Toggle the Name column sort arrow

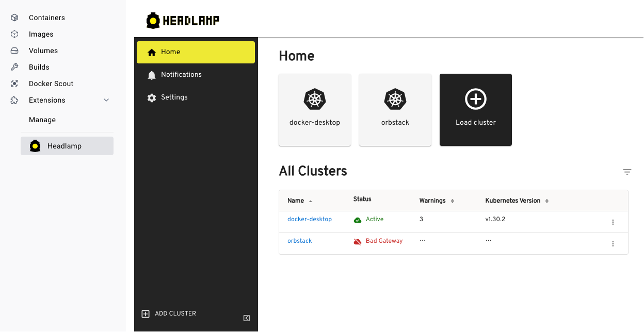pos(311,201)
